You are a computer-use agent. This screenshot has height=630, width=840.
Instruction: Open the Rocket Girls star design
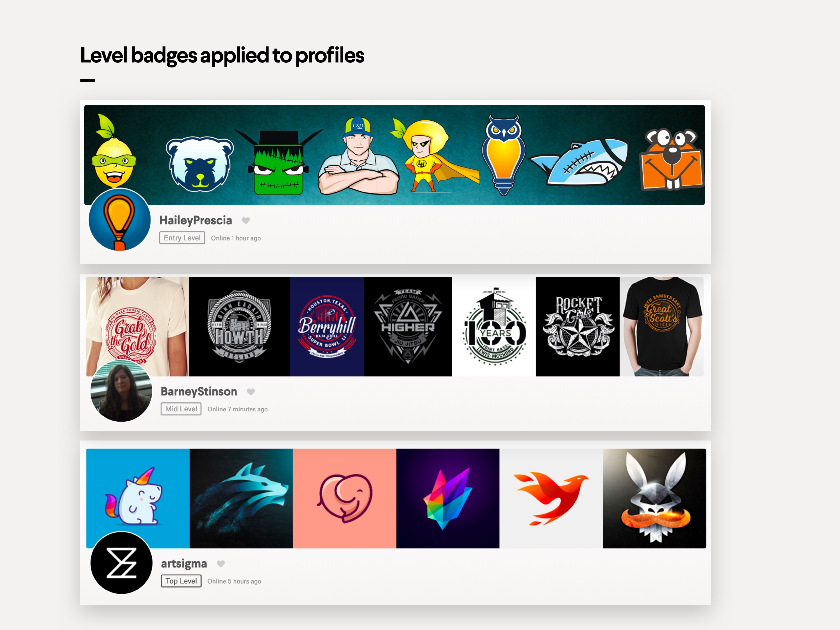tap(577, 327)
